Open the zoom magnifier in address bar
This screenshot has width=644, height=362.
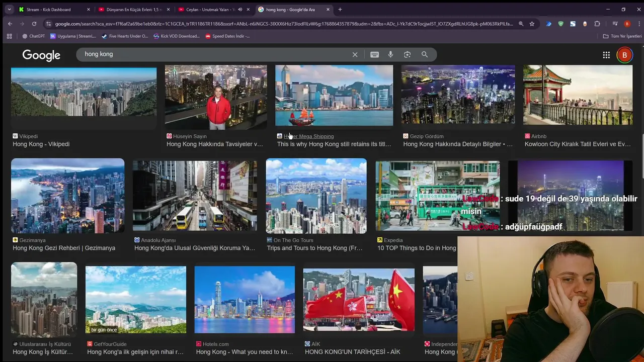click(x=521, y=24)
